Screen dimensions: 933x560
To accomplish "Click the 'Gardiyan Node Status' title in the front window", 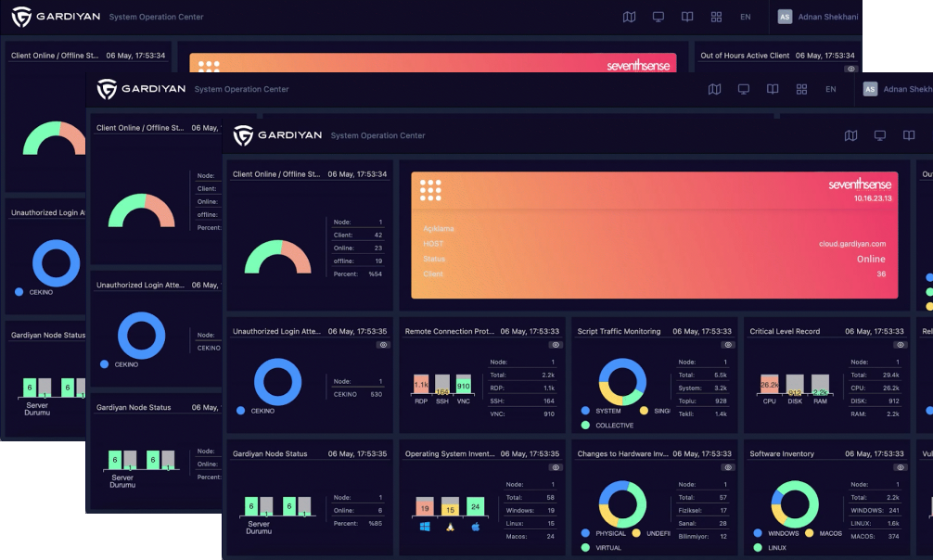I will 270,453.
